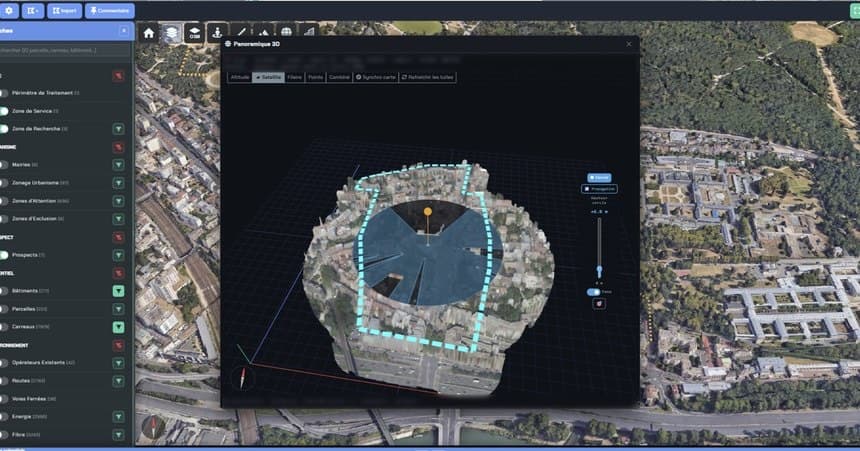
Task: Click the blue button above Propagation
Action: point(599,178)
